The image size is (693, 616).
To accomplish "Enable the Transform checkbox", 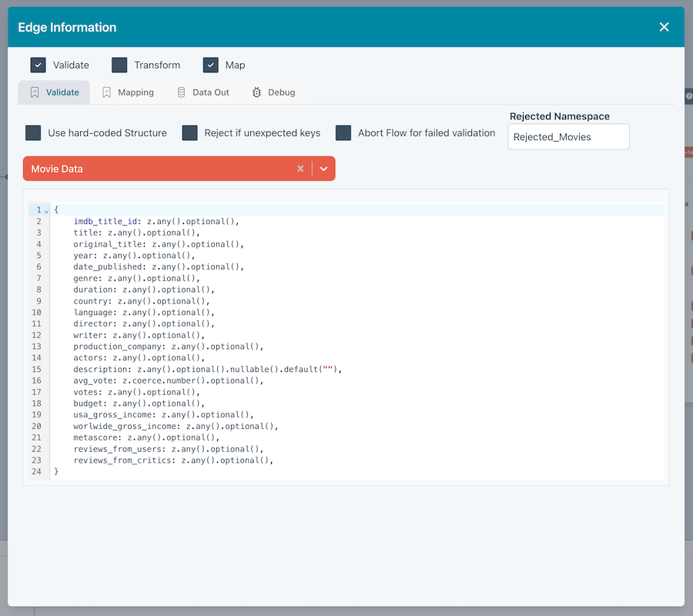I will pos(119,65).
